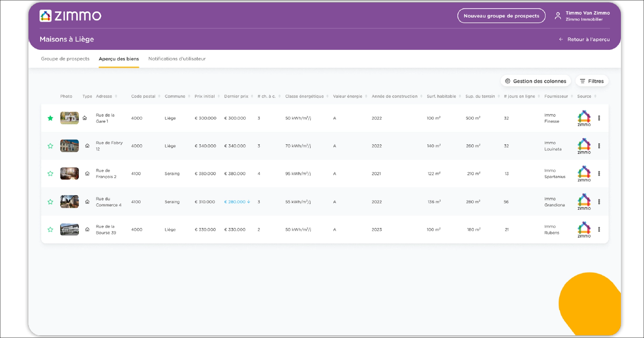This screenshot has height=338, width=644.
Task: Mark Rue de Fabry 12 as favorite
Action: pos(50,146)
